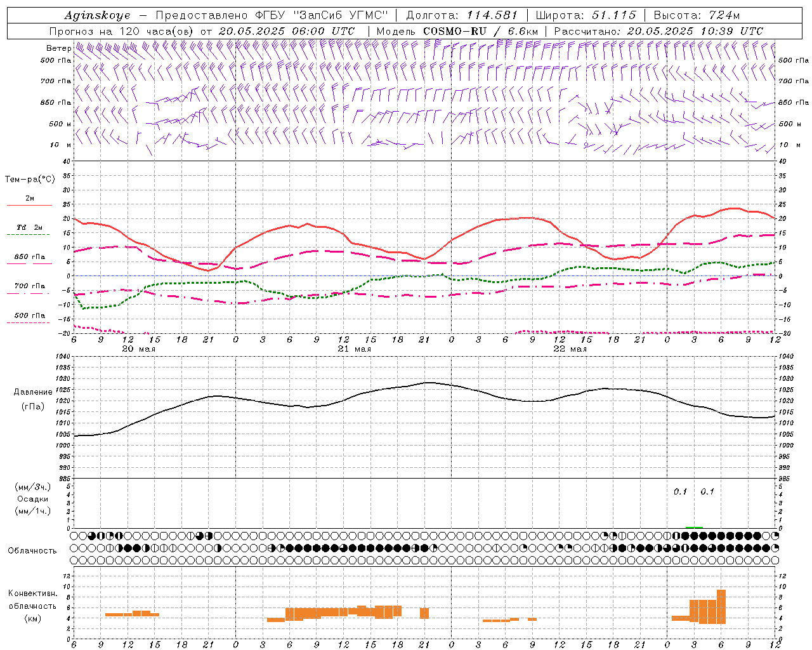Click the '21 мая' date label
The image size is (812, 650).
pos(354,349)
